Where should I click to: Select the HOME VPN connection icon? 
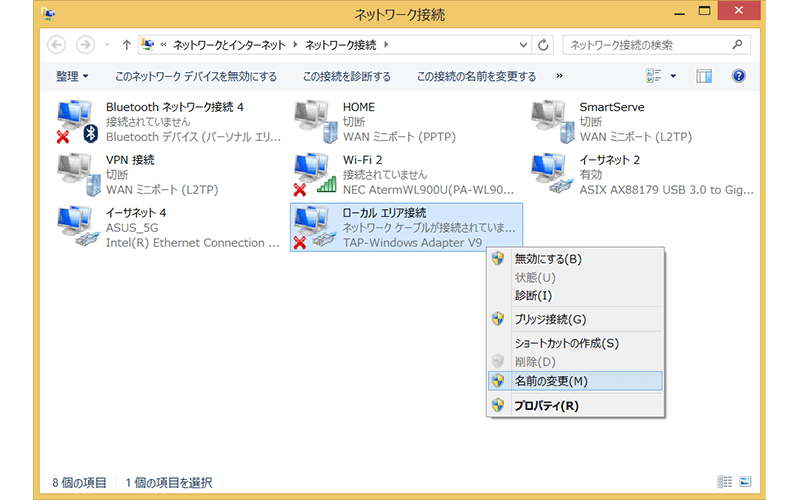(314, 120)
